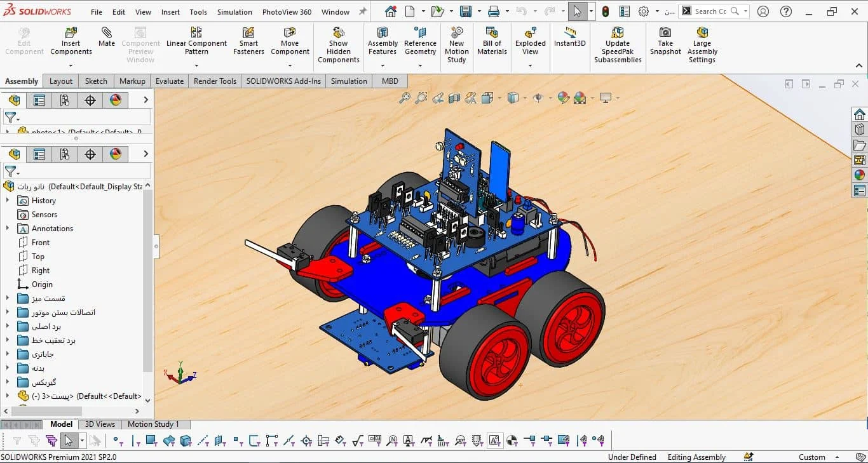Open the Options gear dropdown arrow
This screenshot has height=463, width=868.
(x=656, y=11)
